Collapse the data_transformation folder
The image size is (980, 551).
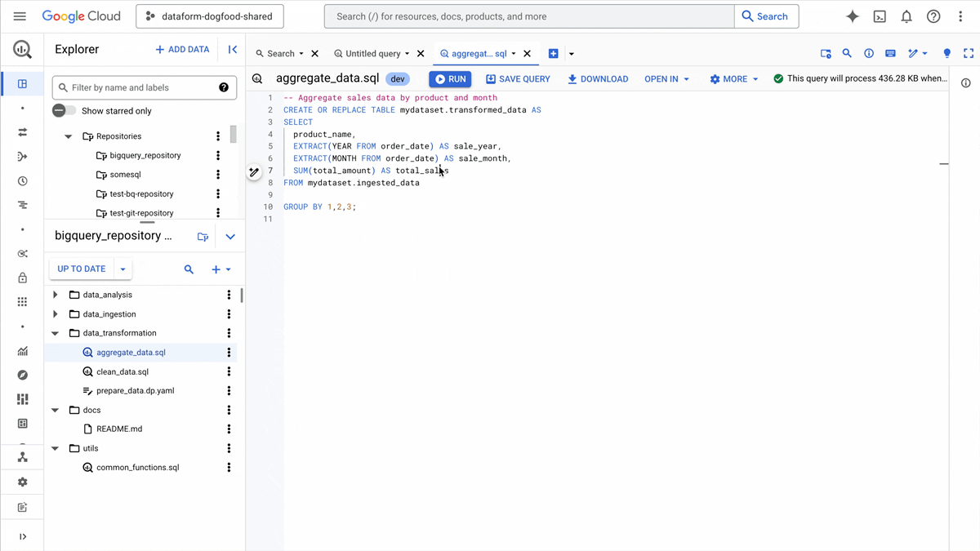tap(56, 333)
